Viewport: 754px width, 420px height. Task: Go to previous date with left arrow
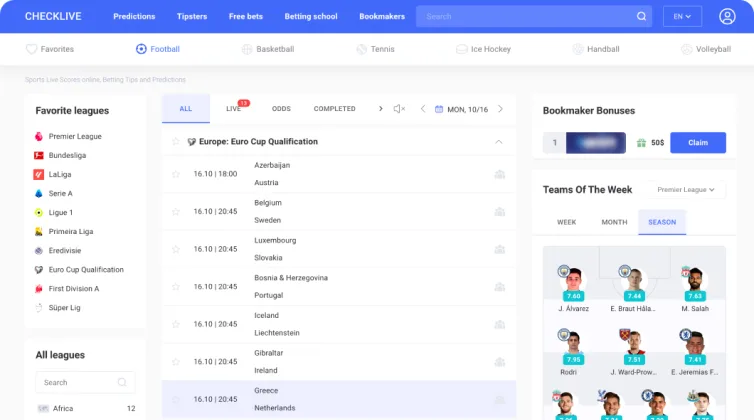click(423, 109)
